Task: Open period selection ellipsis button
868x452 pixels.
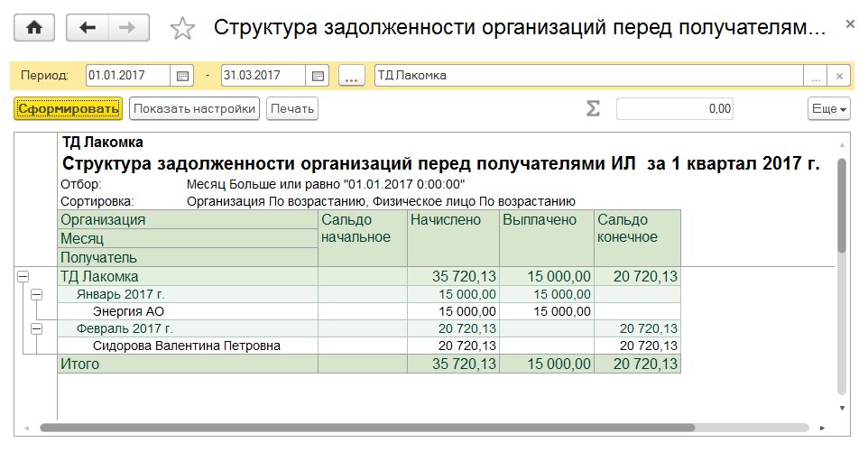Action: click(351, 76)
